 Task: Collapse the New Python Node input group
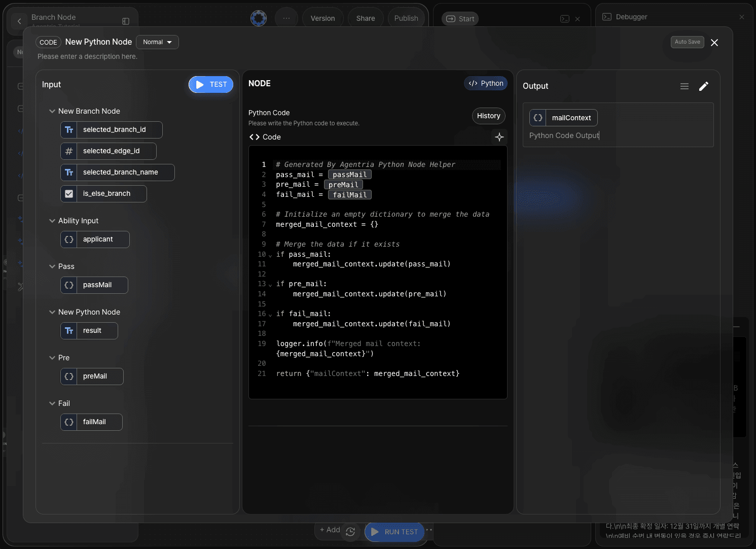(x=52, y=312)
